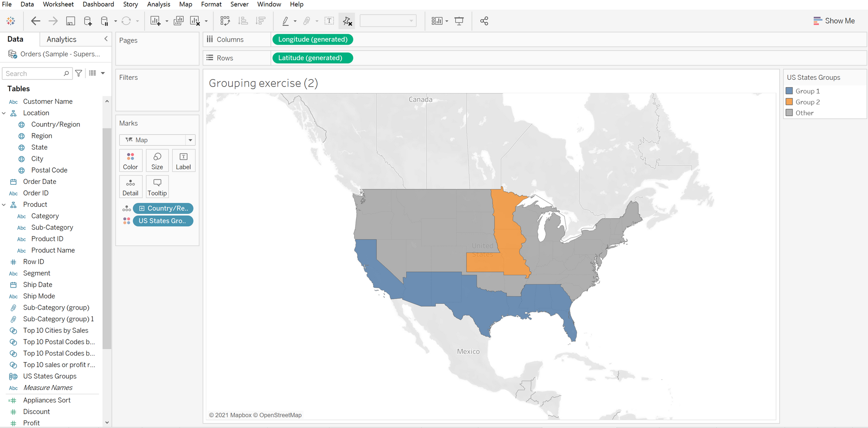Image resolution: width=868 pixels, height=428 pixels.
Task: Click the Swap Rows and Columns icon
Action: [x=225, y=21]
